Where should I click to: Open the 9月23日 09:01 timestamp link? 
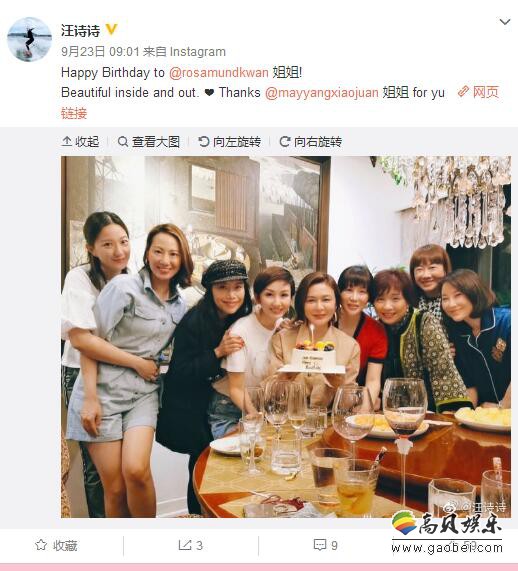(100, 51)
